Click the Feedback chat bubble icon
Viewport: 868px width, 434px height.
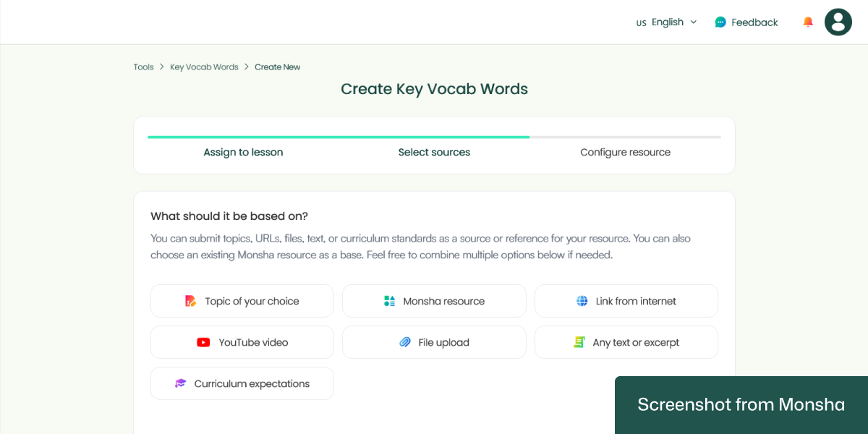click(x=720, y=22)
